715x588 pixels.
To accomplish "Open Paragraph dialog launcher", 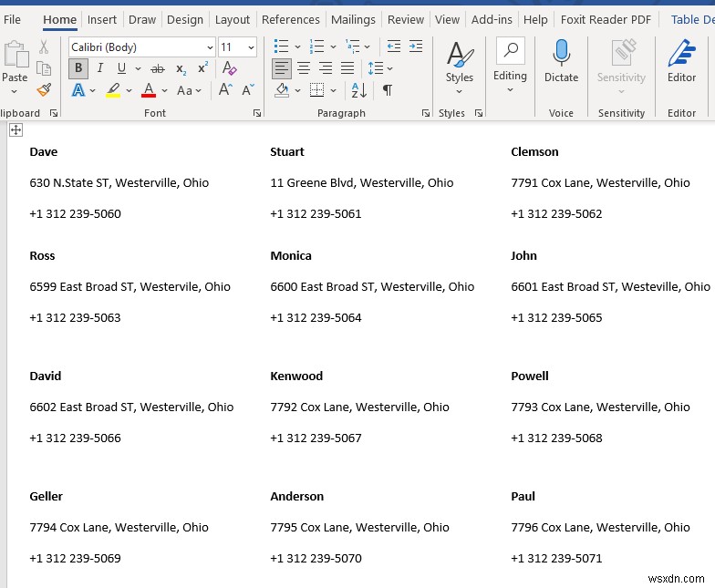I will pyautogui.click(x=425, y=113).
